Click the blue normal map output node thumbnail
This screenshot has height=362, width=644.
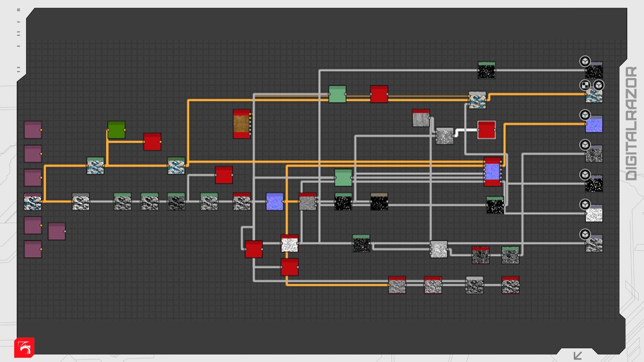(x=594, y=125)
